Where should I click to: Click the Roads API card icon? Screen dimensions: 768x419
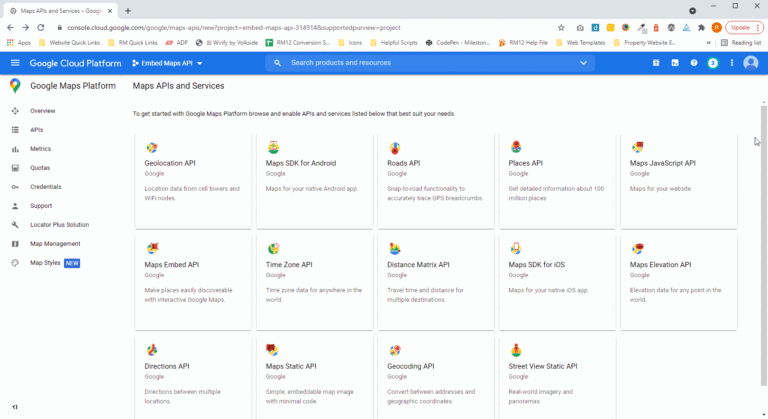pyautogui.click(x=395, y=147)
